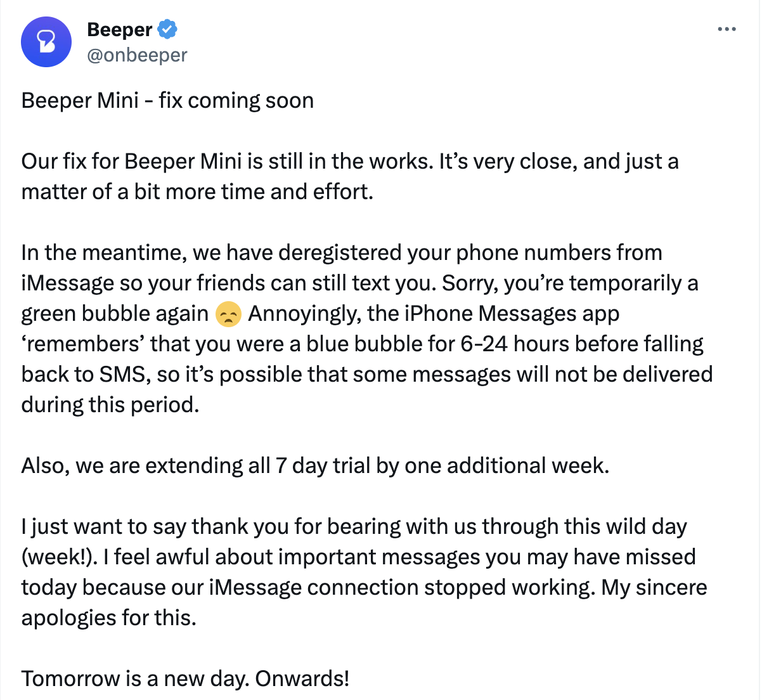Click the blue verified checkmark badge
The image size is (762, 700).
167,29
